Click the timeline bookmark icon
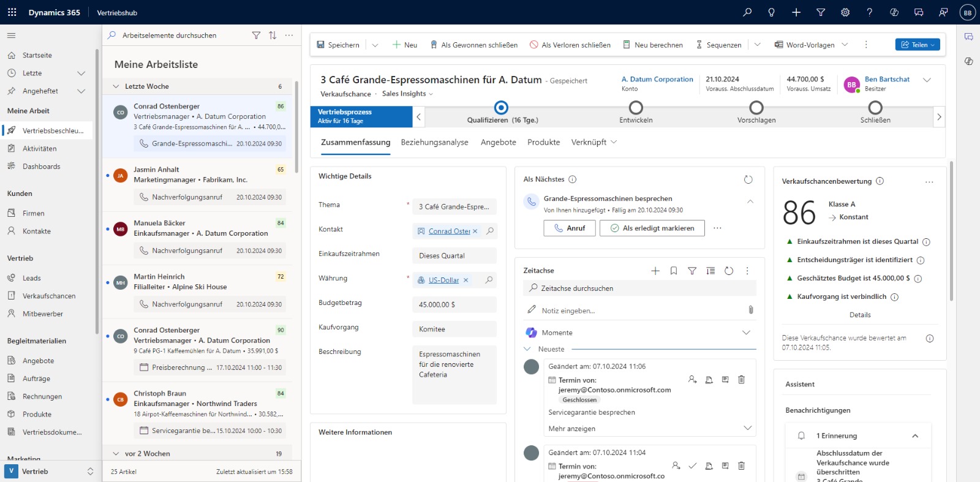The height and width of the screenshot is (482, 980). (x=674, y=271)
